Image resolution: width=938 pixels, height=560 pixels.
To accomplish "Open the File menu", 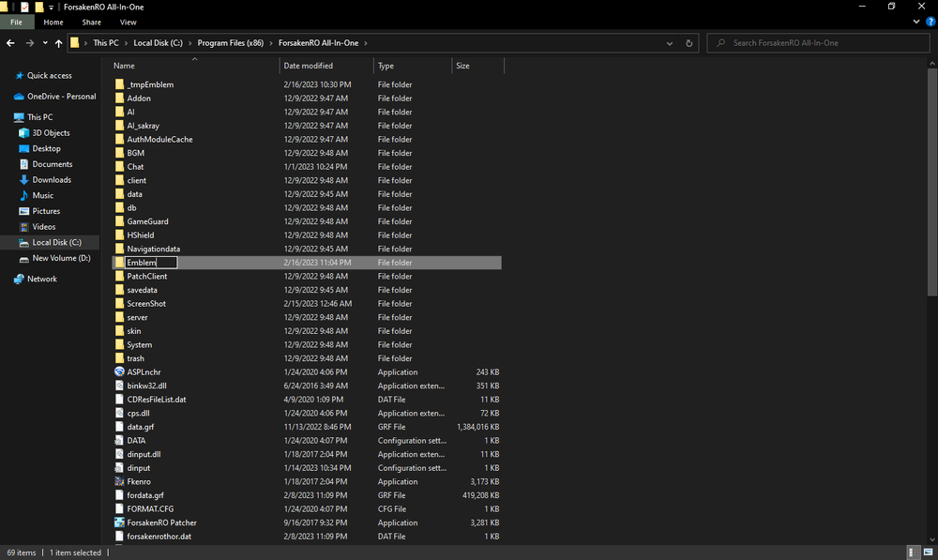I will click(x=16, y=22).
